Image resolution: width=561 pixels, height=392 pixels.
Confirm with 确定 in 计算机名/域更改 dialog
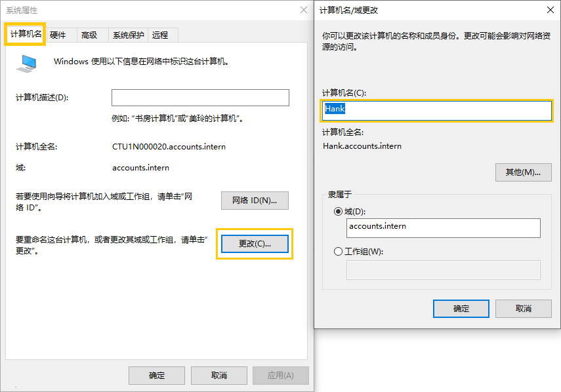click(461, 309)
